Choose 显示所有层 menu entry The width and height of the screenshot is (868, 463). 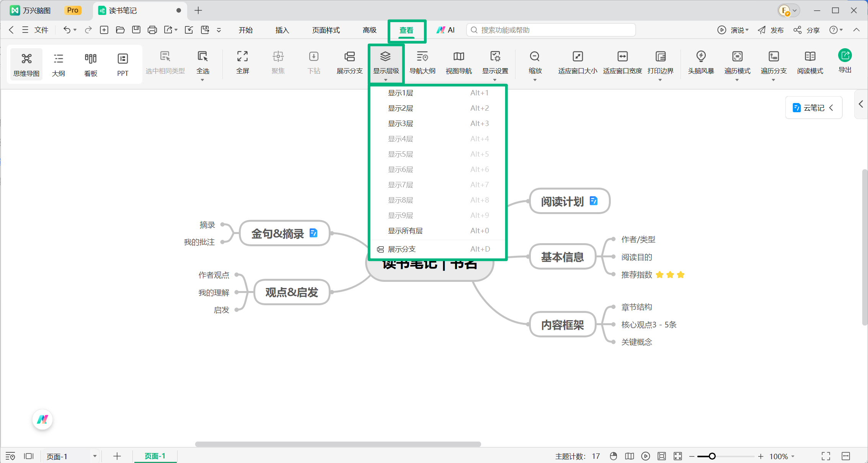pos(438,231)
